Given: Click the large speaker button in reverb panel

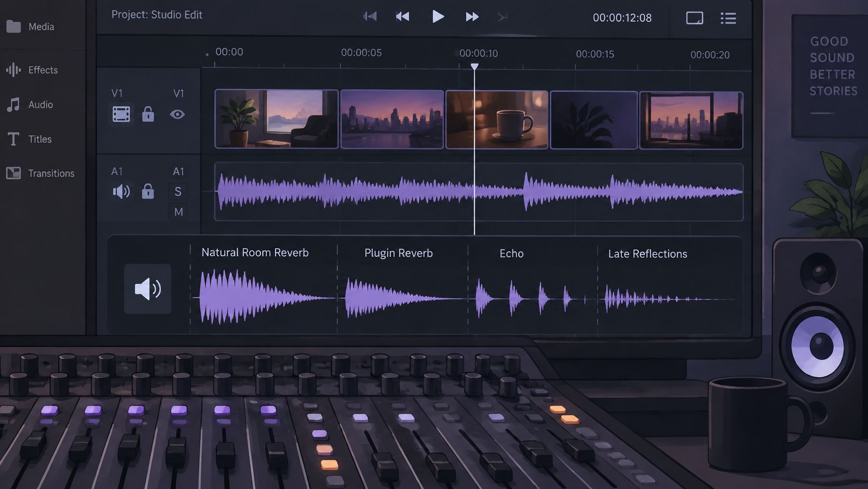Looking at the screenshot, I should (x=147, y=289).
